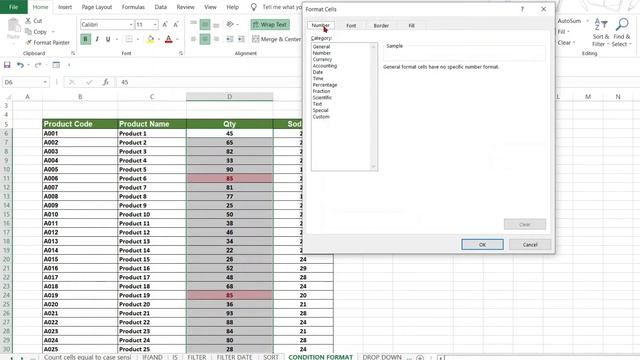Switch to the DROP DOWN sheet tab
The image size is (640, 360).
(382, 357)
